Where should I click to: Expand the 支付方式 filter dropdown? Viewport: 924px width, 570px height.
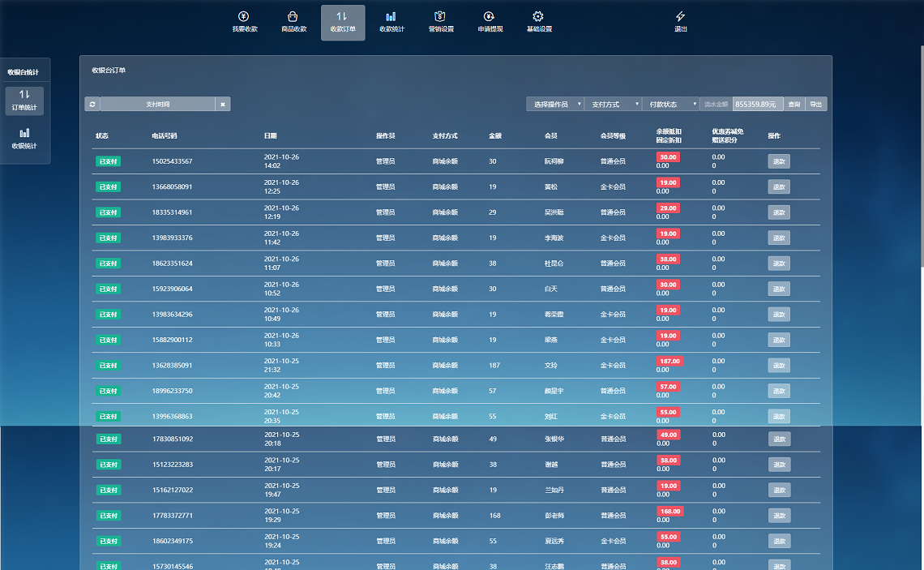click(612, 104)
